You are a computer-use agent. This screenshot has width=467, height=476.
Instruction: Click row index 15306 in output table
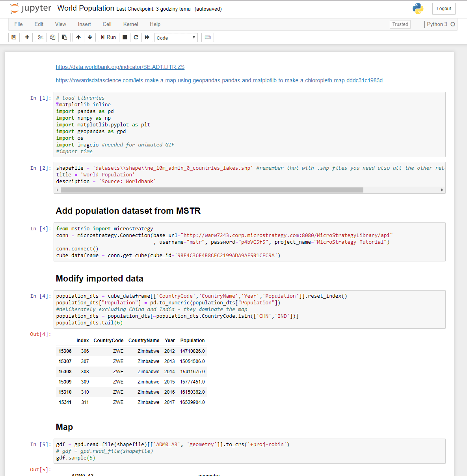tap(65, 351)
